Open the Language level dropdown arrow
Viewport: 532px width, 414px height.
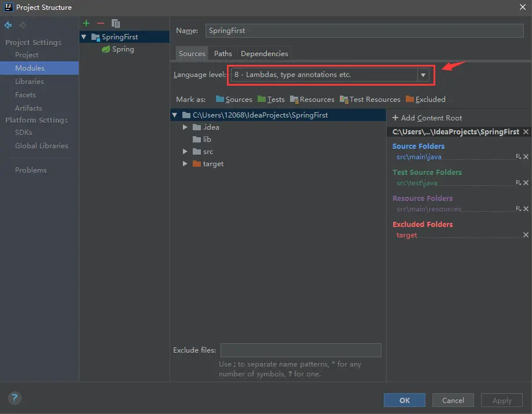coord(423,75)
